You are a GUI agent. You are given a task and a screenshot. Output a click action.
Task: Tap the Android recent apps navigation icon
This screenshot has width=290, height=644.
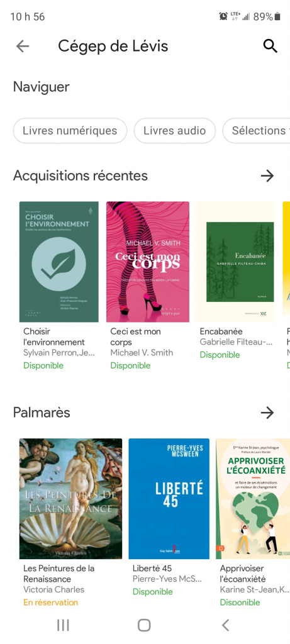pyautogui.click(x=63, y=626)
